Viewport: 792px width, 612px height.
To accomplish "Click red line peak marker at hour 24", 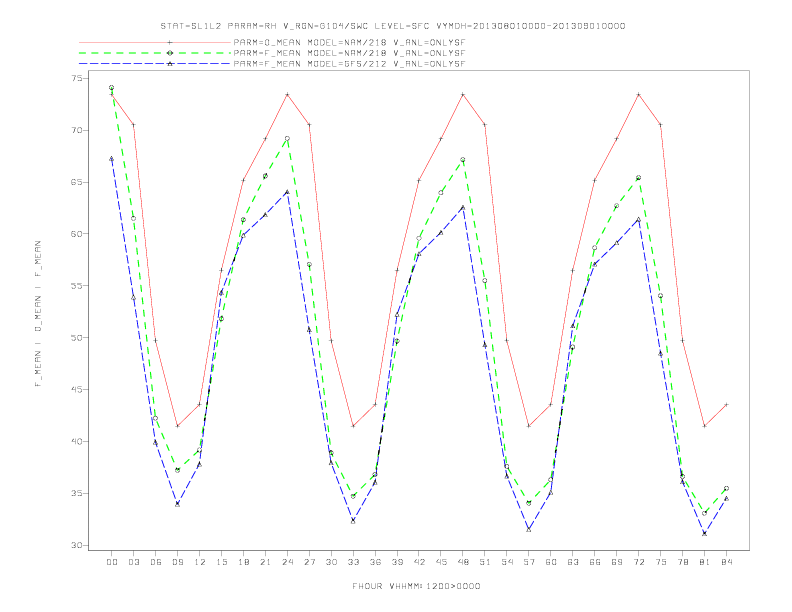I will point(287,94).
